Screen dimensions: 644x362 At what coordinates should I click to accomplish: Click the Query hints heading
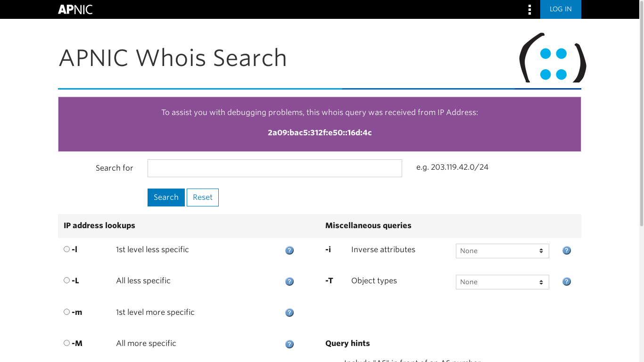[x=347, y=344]
